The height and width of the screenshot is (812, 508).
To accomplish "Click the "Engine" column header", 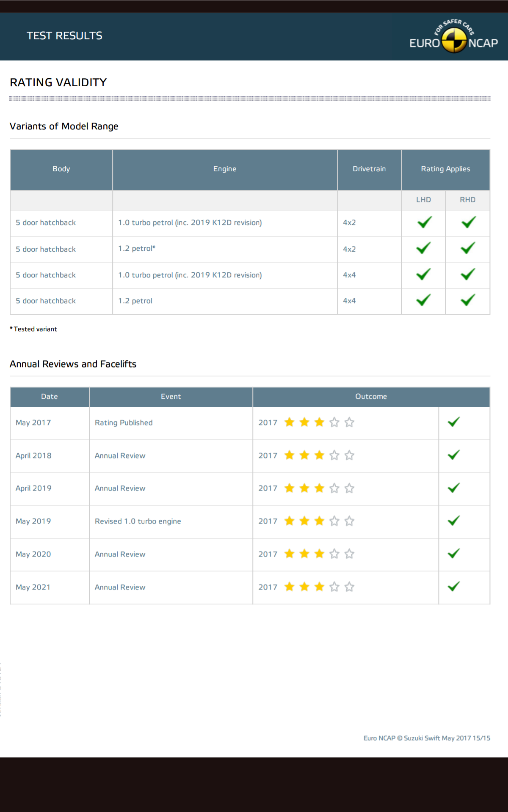I will coord(225,169).
